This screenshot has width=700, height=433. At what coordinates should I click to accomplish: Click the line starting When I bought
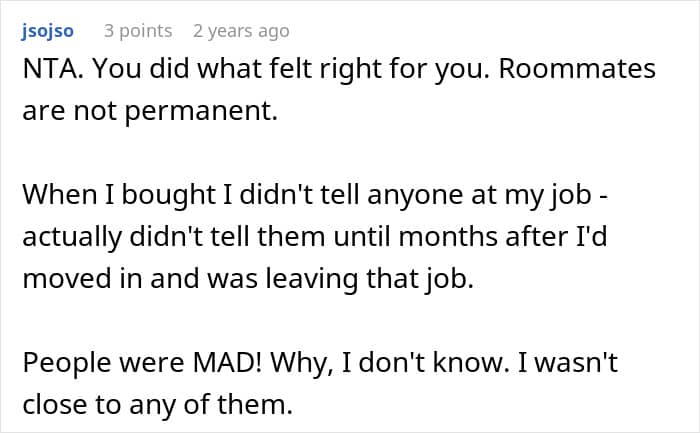coord(315,195)
